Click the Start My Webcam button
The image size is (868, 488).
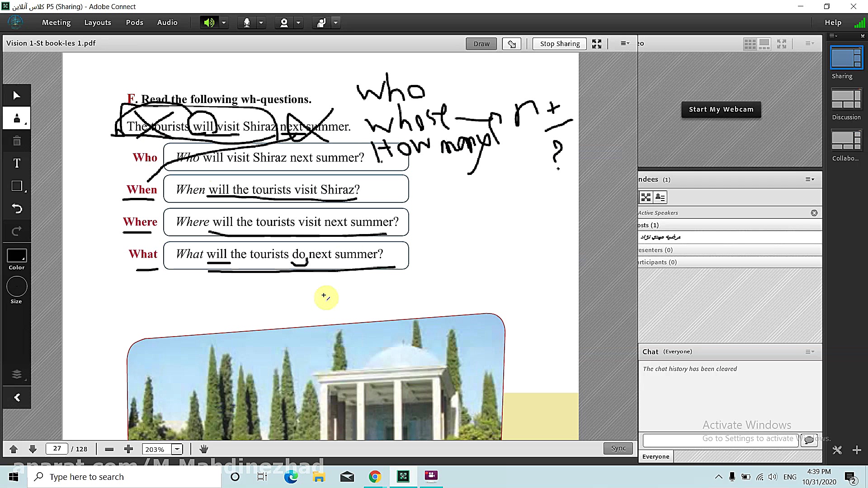click(x=721, y=109)
